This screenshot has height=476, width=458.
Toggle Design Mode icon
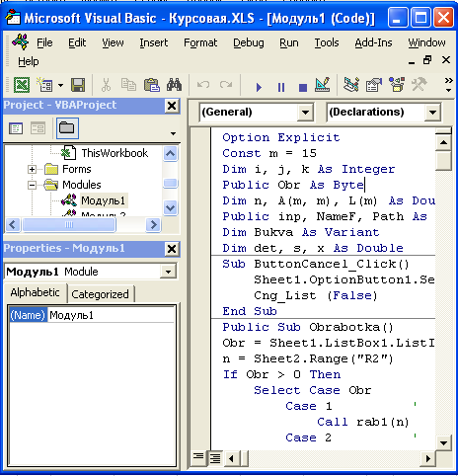point(323,85)
